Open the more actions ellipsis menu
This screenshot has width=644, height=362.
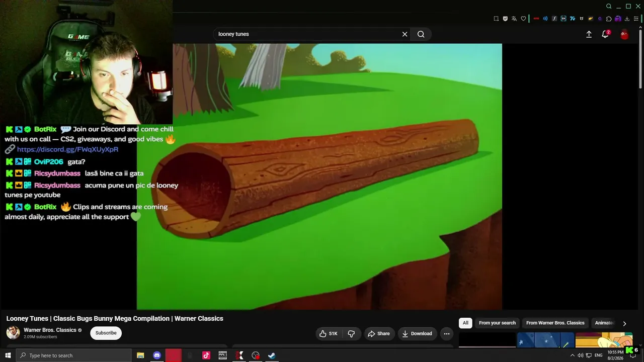[x=447, y=333]
